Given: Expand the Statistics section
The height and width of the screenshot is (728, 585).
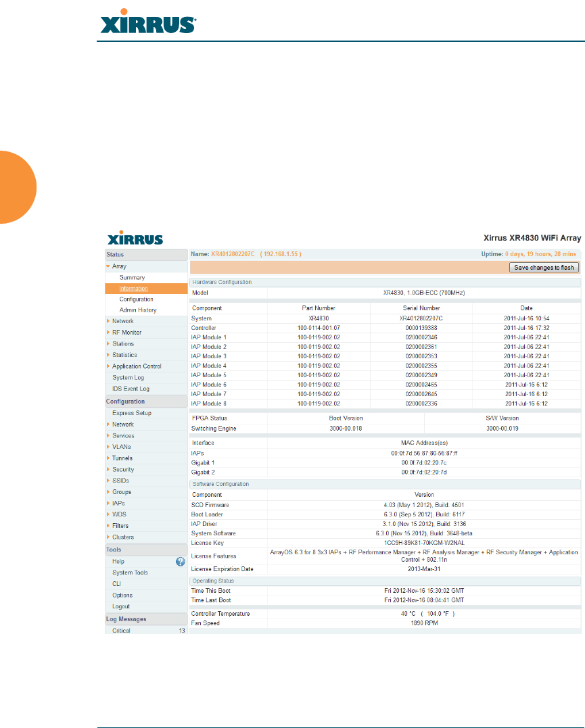Looking at the screenshot, I should coord(108,355).
